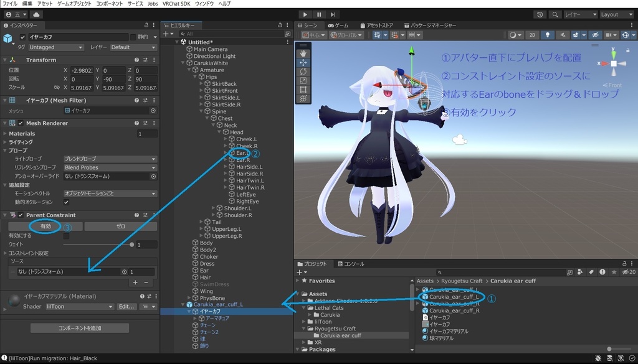Toggle 2D view mode in Scene
This screenshot has width=638, height=364.
coord(532,35)
